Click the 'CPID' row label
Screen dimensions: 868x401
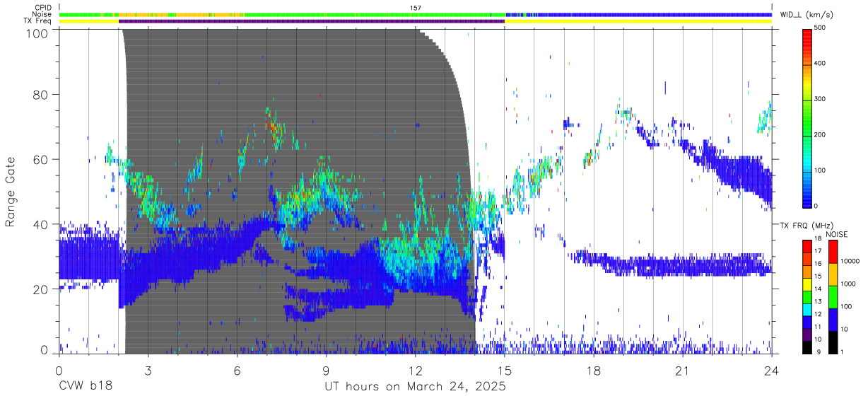pyautogui.click(x=43, y=8)
